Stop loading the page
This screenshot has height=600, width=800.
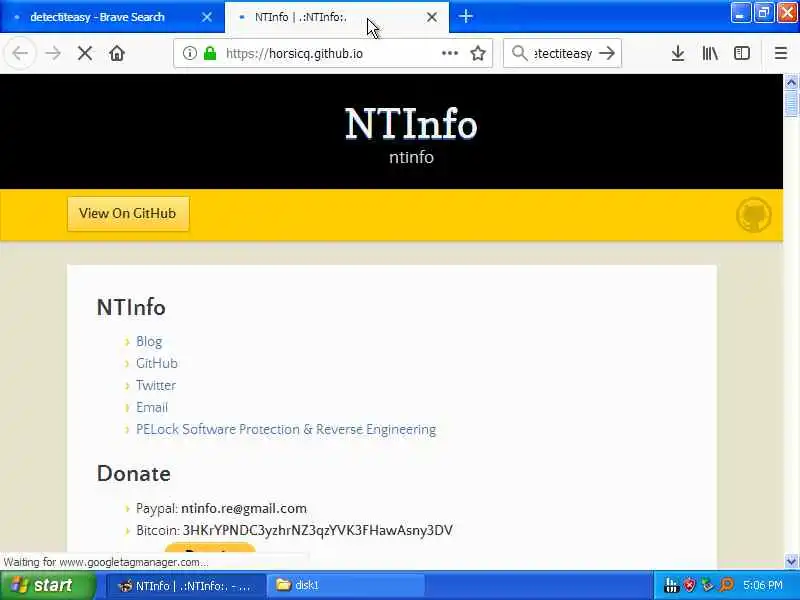(x=85, y=53)
